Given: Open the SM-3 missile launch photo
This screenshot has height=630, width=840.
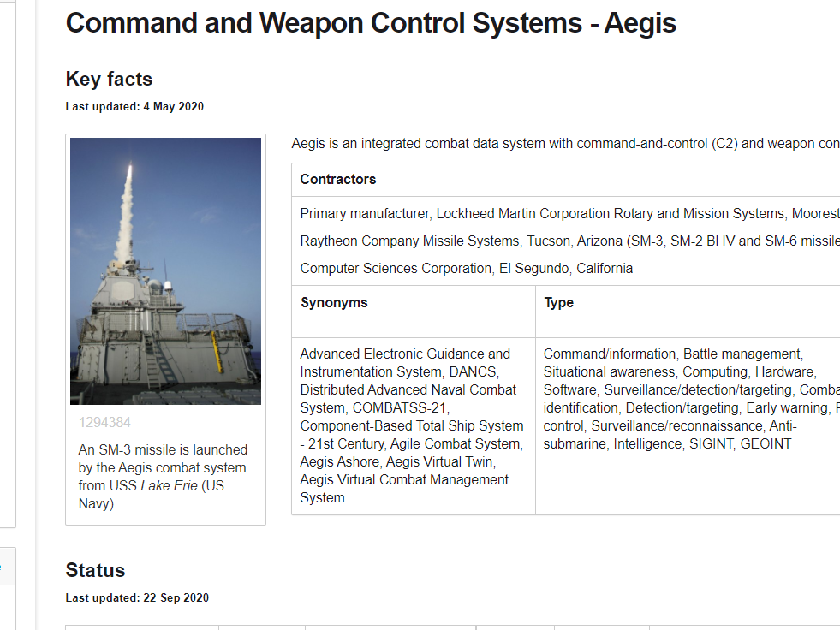Looking at the screenshot, I should click(165, 271).
